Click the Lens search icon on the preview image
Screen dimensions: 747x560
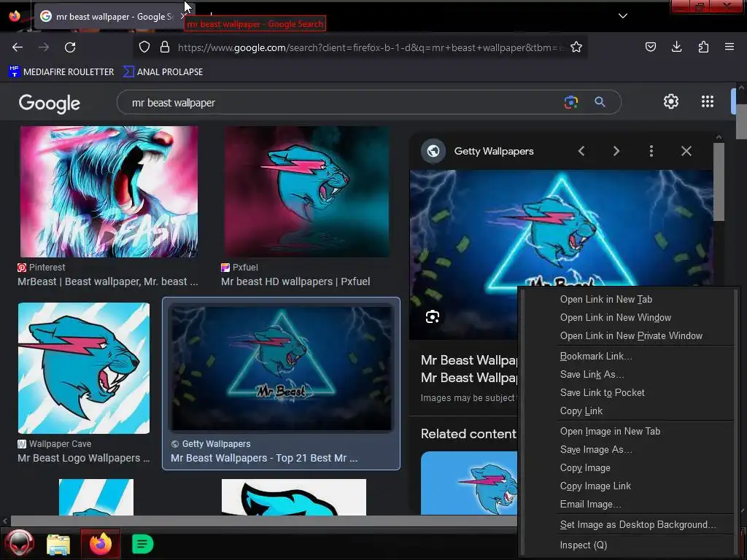pos(433,316)
